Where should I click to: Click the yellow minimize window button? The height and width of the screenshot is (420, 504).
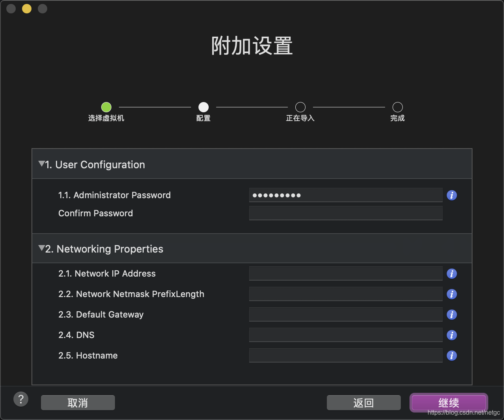[x=27, y=8]
